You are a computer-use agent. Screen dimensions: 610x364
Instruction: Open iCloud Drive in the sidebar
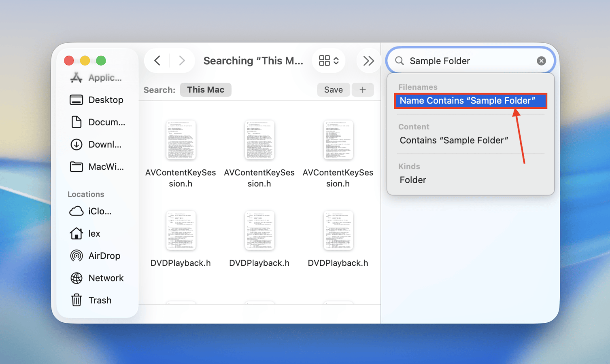point(100,211)
